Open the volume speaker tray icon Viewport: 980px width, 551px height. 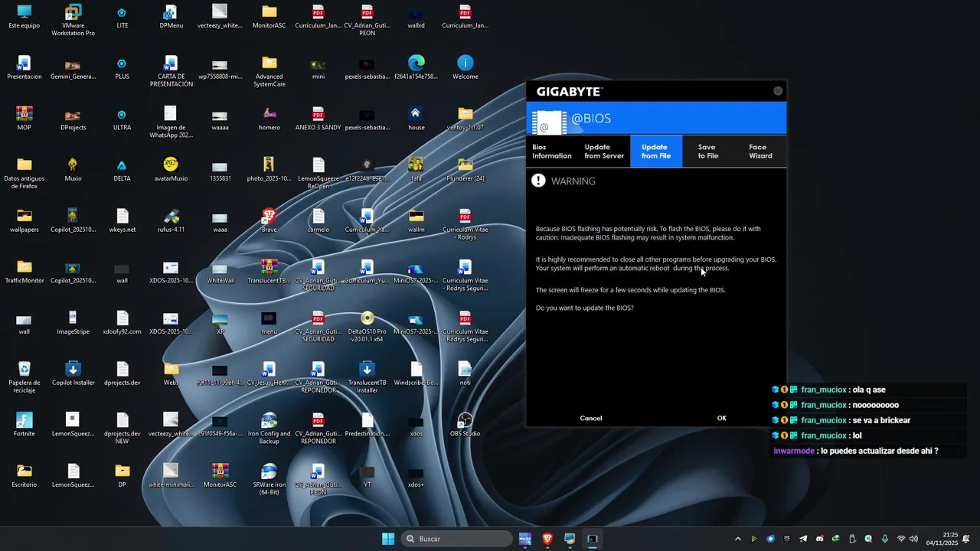913,539
